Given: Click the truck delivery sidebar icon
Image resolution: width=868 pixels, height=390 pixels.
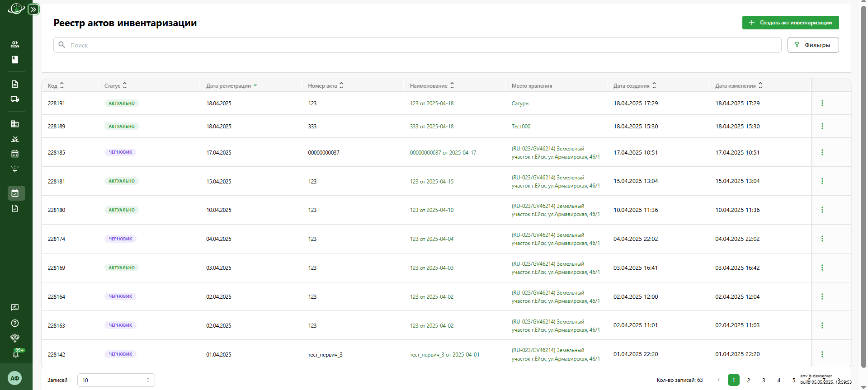Looking at the screenshot, I should pyautogui.click(x=15, y=99).
